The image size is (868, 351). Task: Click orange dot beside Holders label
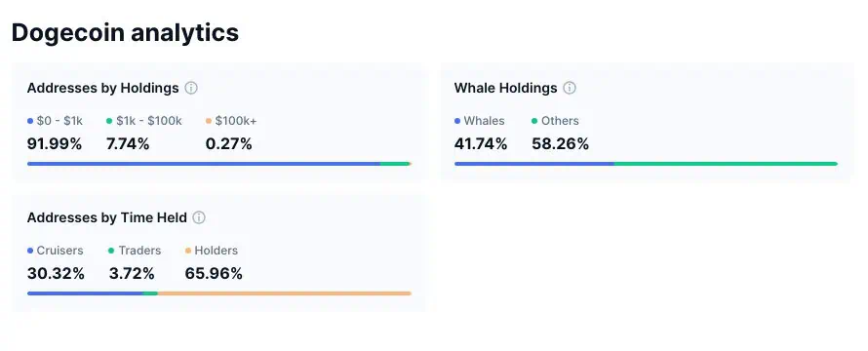[x=188, y=251]
